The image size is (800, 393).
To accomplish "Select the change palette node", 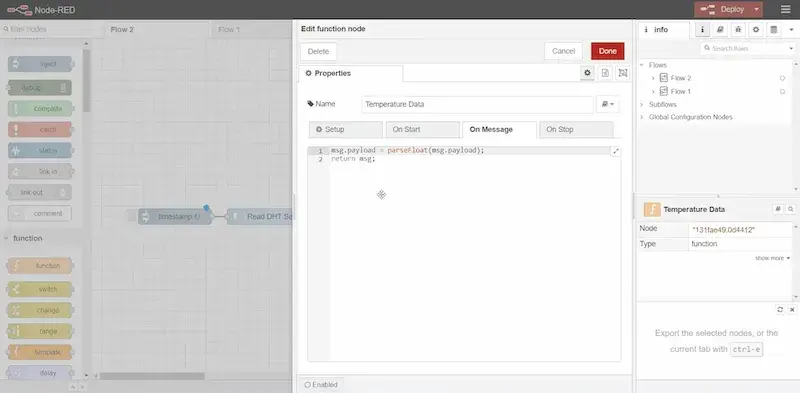I will (40, 310).
